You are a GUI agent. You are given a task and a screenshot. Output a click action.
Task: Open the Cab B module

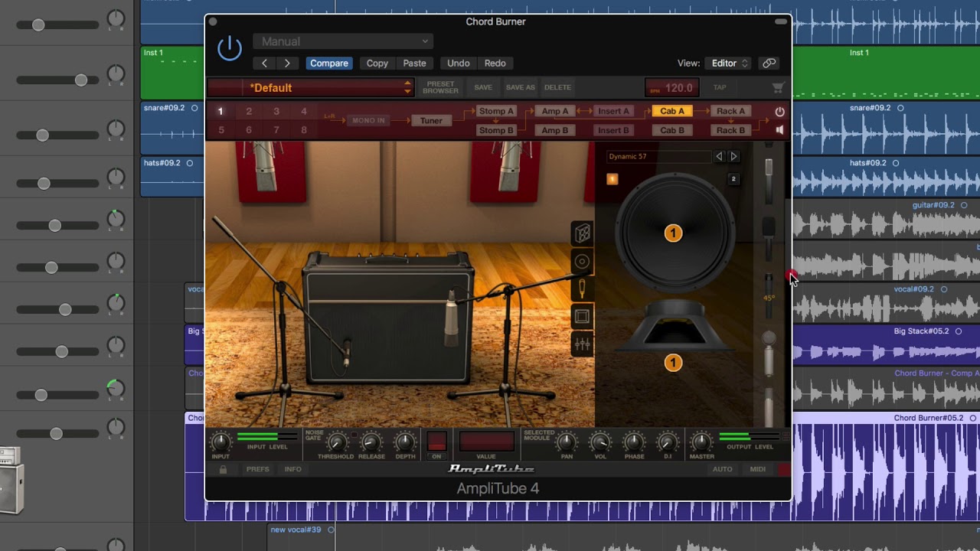tap(672, 131)
